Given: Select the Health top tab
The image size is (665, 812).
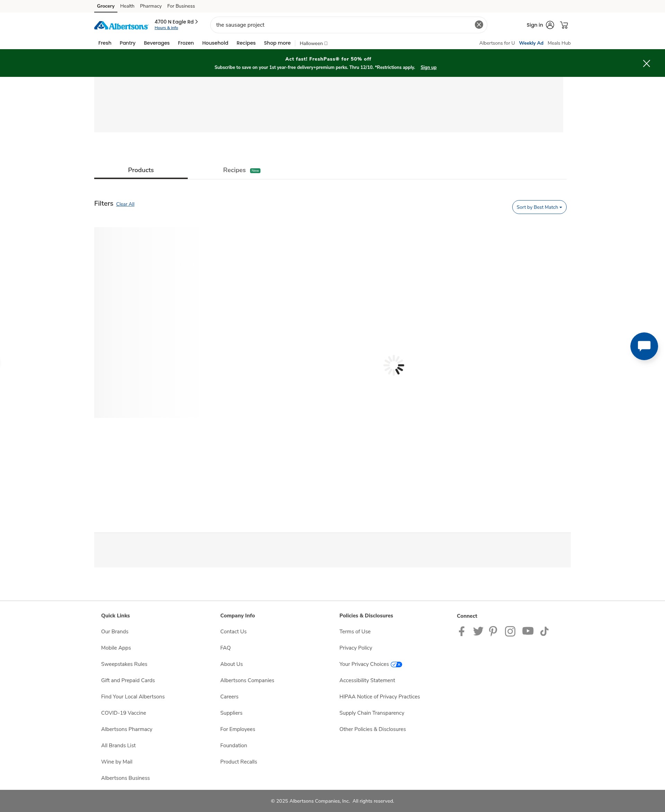Looking at the screenshot, I should [x=127, y=6].
